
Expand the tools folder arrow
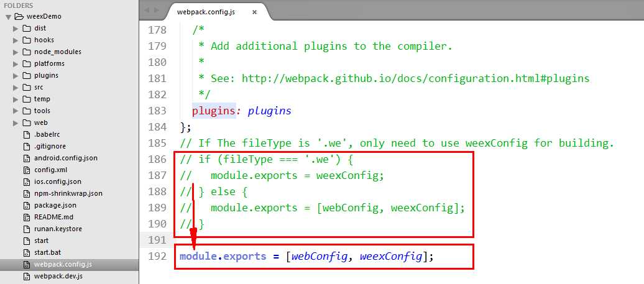tap(16, 111)
